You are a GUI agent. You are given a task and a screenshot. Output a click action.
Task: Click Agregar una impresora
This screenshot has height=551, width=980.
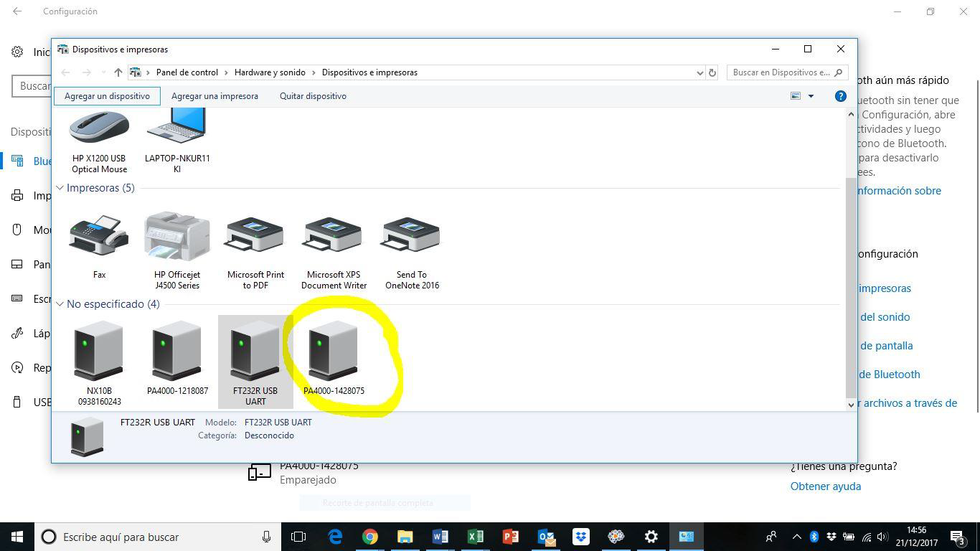click(215, 96)
